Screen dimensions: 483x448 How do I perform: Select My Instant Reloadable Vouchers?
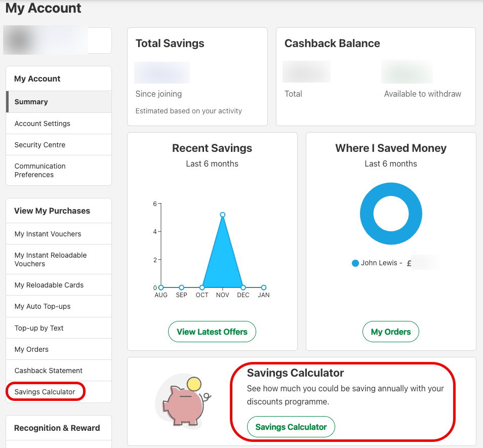[51, 259]
